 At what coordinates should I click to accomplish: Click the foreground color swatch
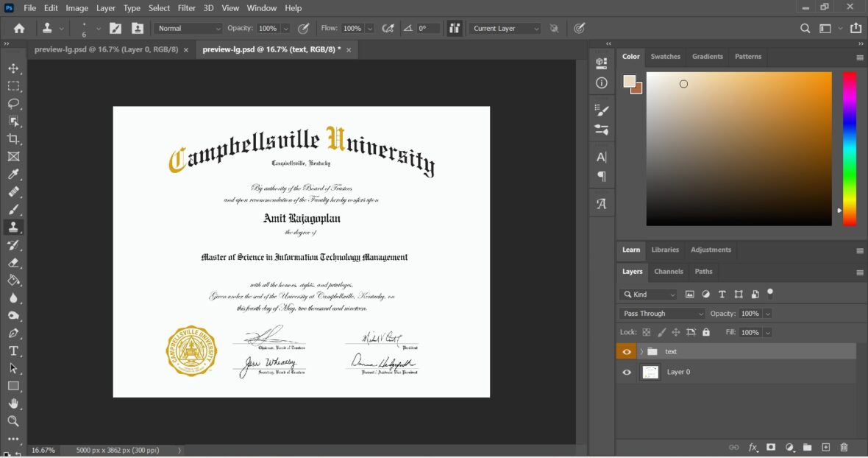tap(630, 82)
